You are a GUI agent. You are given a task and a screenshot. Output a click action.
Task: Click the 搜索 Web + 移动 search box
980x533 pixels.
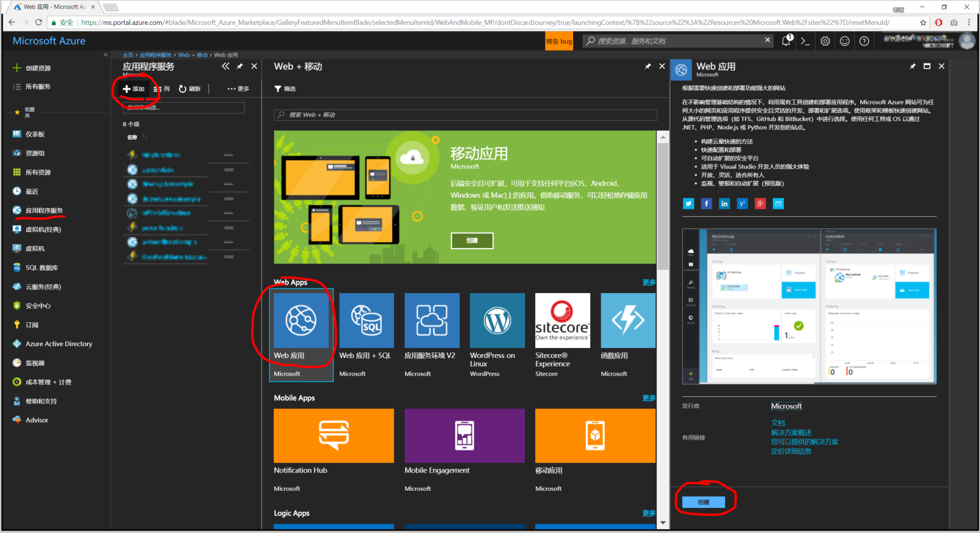pyautogui.click(x=466, y=115)
